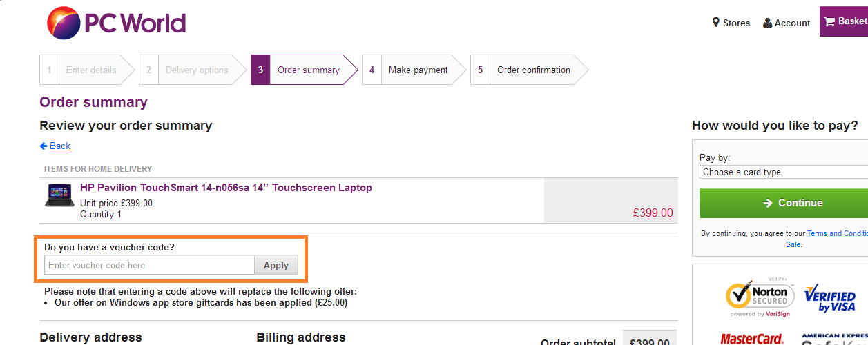Screen dimensions: 868x345
Task: Open the Choose a card type dropdown
Action: (783, 172)
